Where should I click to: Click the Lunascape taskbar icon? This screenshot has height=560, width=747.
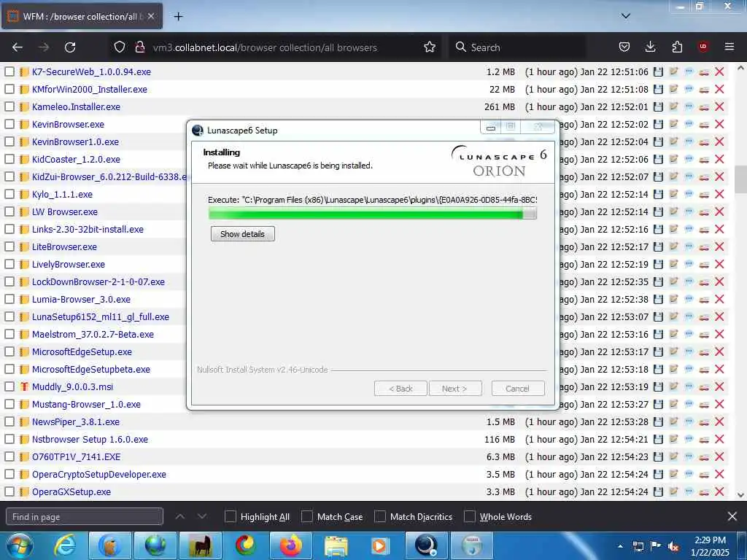[426, 545]
